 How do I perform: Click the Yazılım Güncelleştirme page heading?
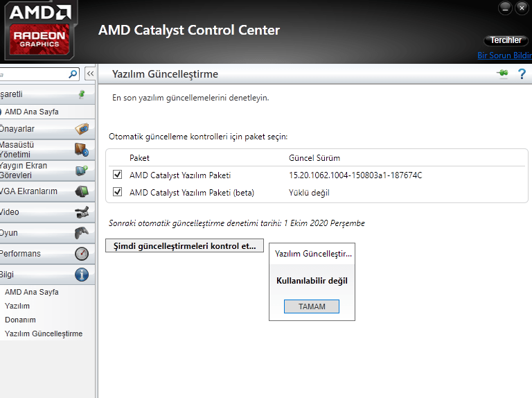166,74
